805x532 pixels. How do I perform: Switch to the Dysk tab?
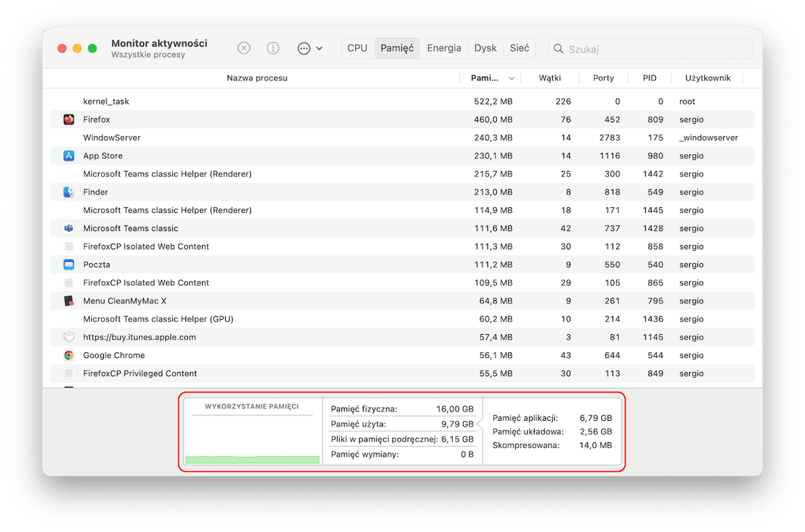pyautogui.click(x=486, y=48)
